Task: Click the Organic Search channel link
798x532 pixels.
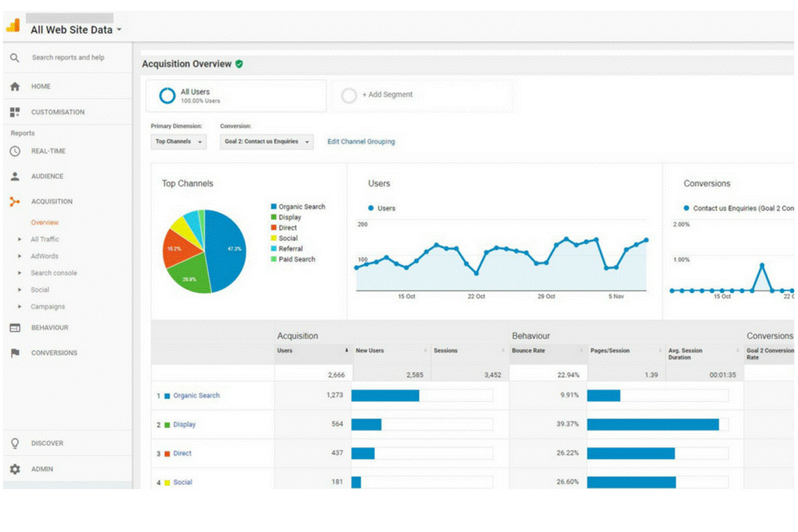Action: [x=196, y=396]
